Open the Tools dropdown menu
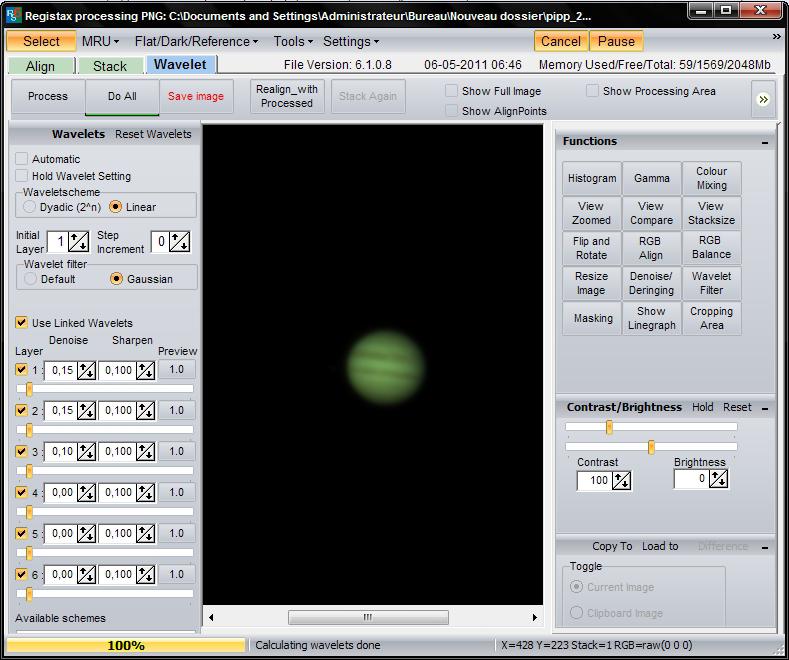 tap(293, 41)
